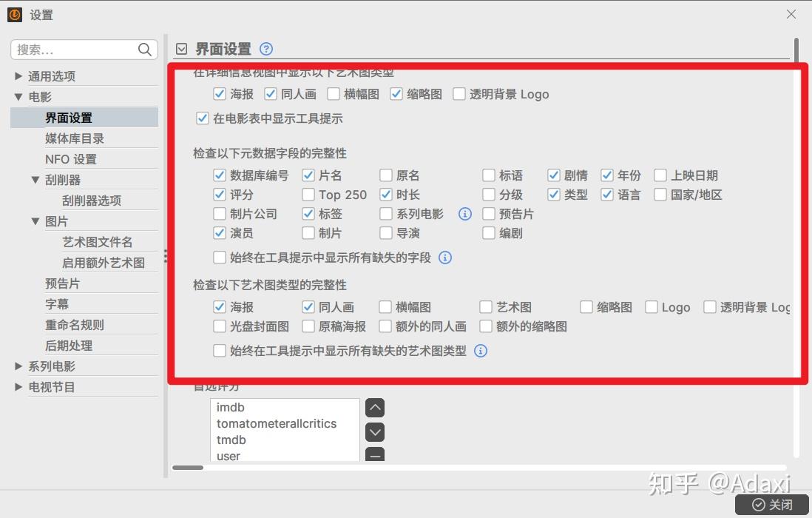The height and width of the screenshot is (518, 812).
Task: Toggle the 导演 metadata field checkbox
Action: 385,233
